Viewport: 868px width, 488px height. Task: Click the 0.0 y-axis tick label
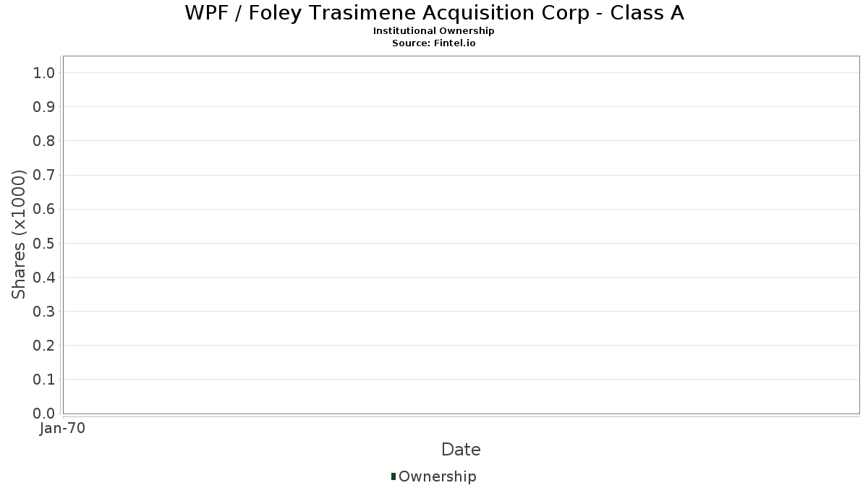44,414
